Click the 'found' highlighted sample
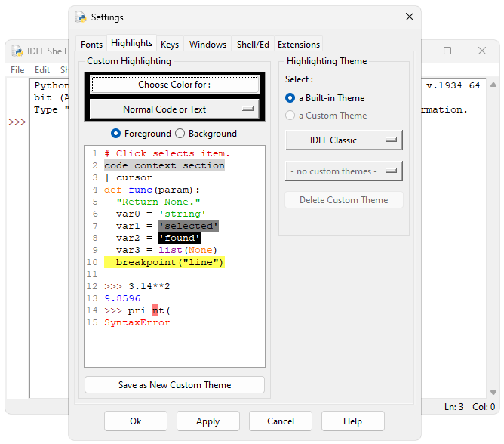Screen dimensions: 504x444 click(180, 238)
